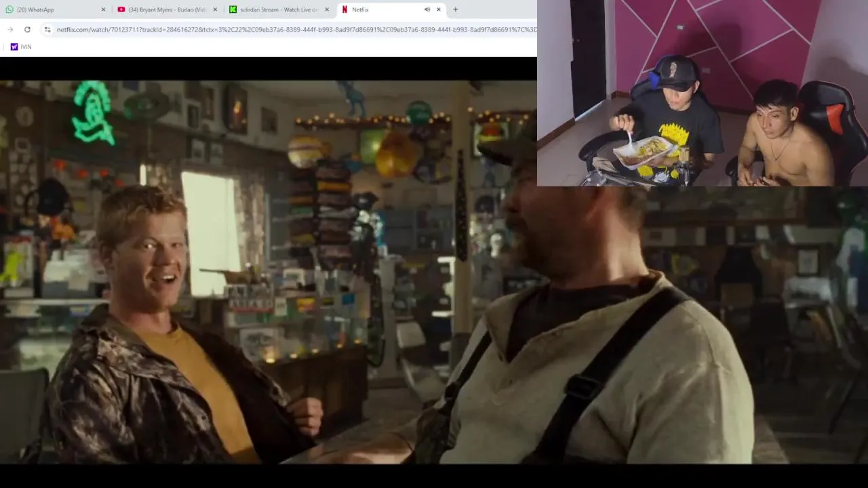Close the Bryant Myers YouTube tab
This screenshot has height=488, width=868.
[x=215, y=9]
